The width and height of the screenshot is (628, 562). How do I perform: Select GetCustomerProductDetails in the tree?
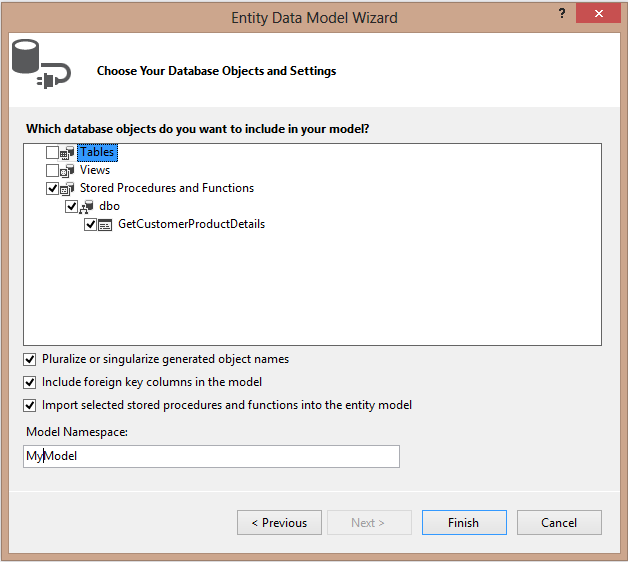[191, 224]
